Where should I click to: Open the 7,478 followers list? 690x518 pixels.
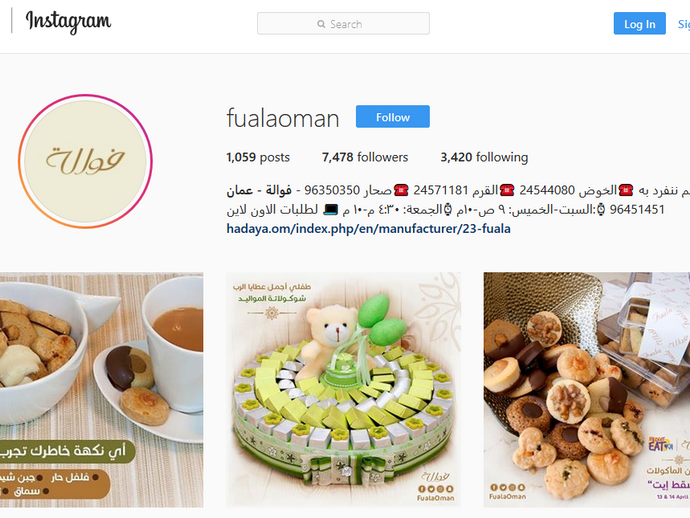tap(365, 157)
